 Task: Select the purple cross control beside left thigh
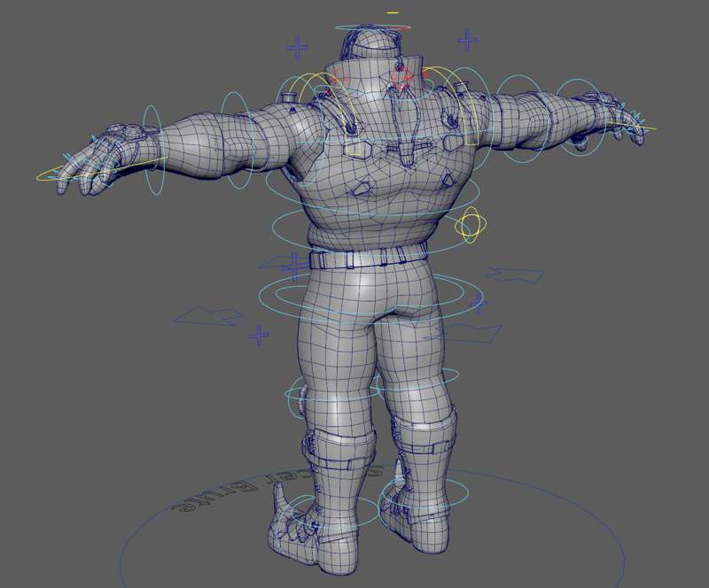259,336
